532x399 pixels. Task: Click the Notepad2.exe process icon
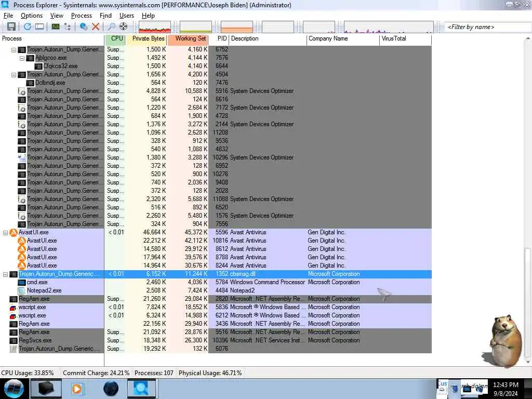click(x=22, y=291)
